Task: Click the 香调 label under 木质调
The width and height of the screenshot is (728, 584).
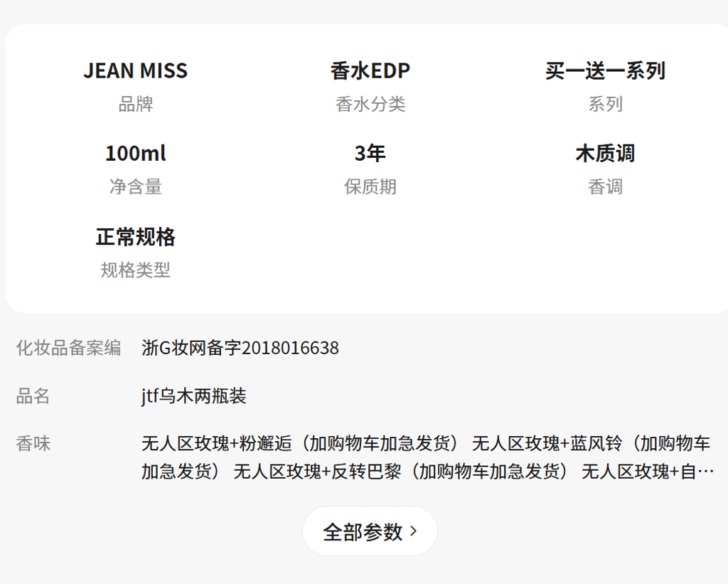Action: coord(605,187)
